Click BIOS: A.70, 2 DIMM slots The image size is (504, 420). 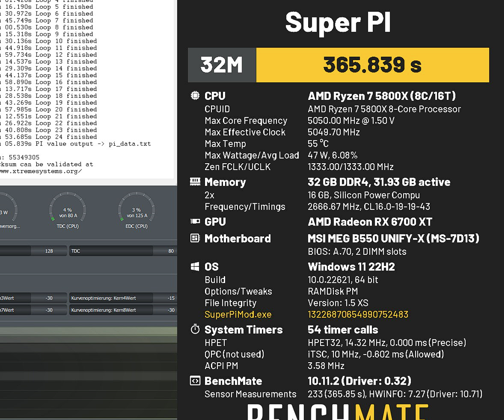357,252
